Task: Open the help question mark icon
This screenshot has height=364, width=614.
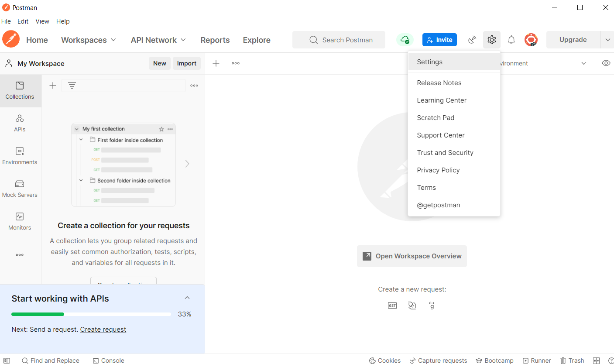Action: click(610, 361)
